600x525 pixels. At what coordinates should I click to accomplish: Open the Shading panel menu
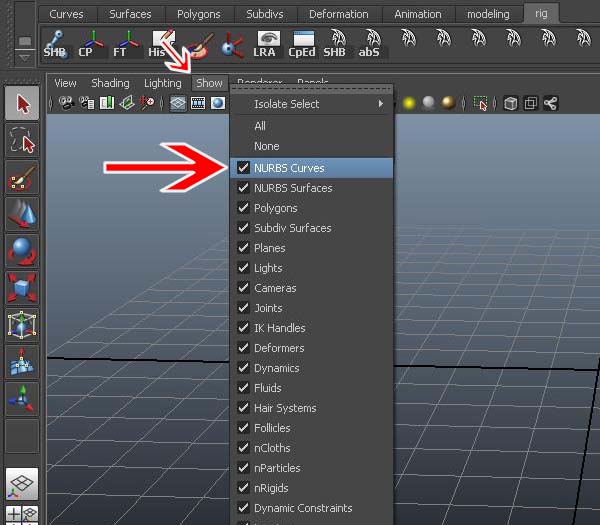110,83
